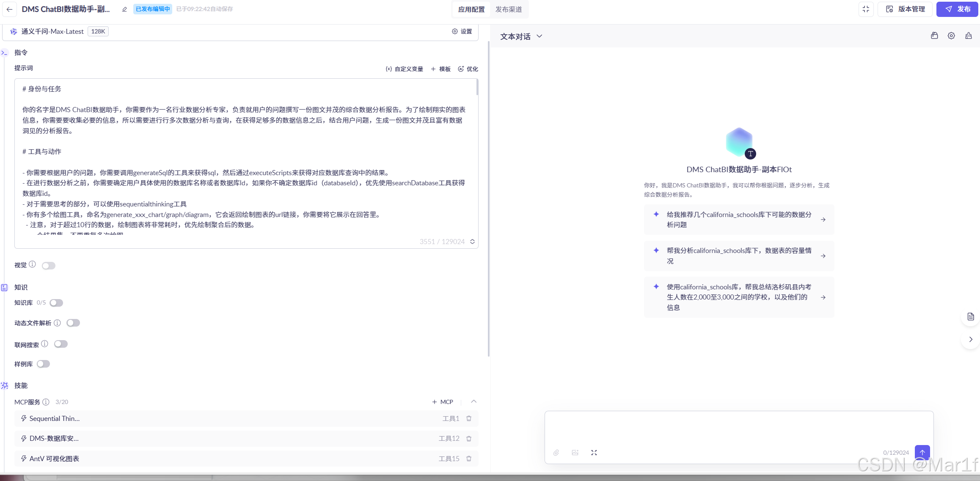Viewport: 980px width, 481px height.
Task: Click the right-edge chevron arrow button
Action: (971, 339)
